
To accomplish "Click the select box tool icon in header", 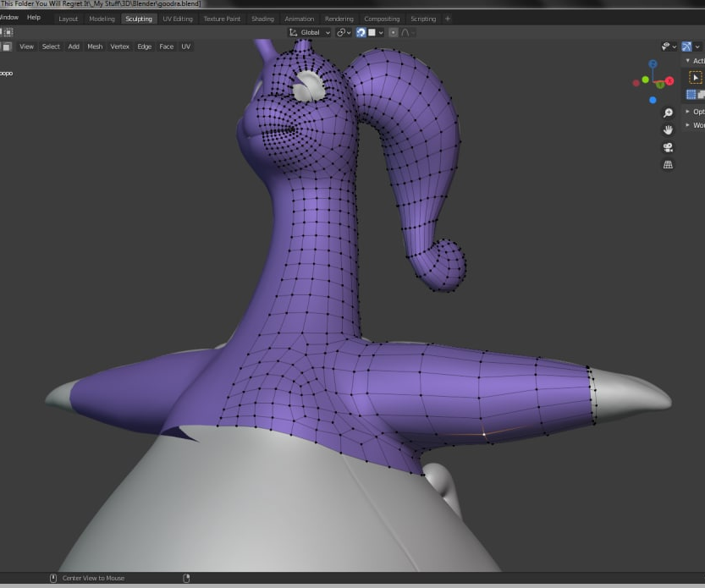I will pyautogui.click(x=8, y=32).
